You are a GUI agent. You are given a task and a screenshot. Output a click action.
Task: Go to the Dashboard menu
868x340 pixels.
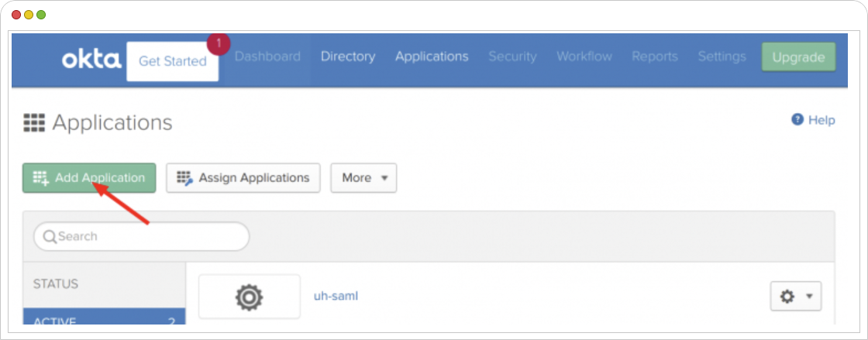tap(267, 57)
